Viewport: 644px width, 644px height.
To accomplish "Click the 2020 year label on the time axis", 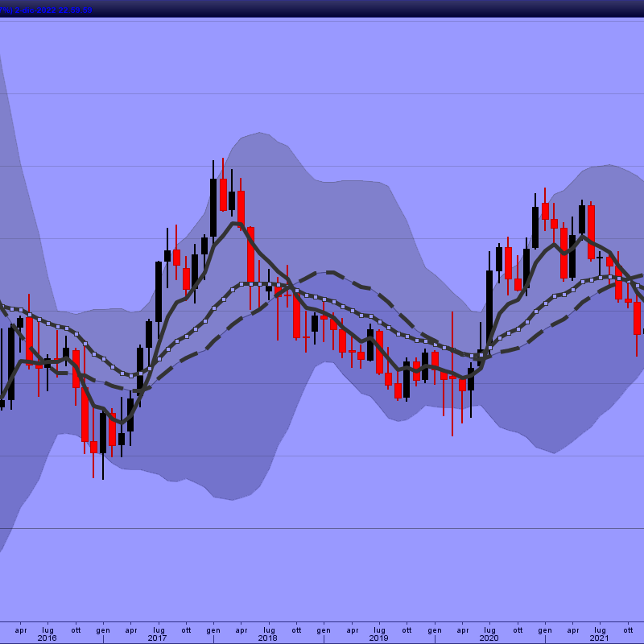I will [489, 638].
